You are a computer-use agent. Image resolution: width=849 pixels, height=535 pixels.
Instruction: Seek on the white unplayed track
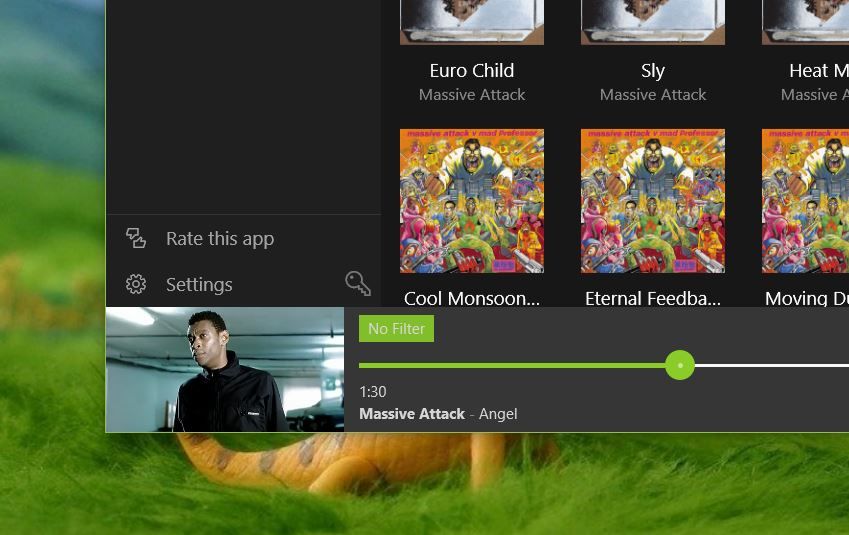(x=772, y=366)
